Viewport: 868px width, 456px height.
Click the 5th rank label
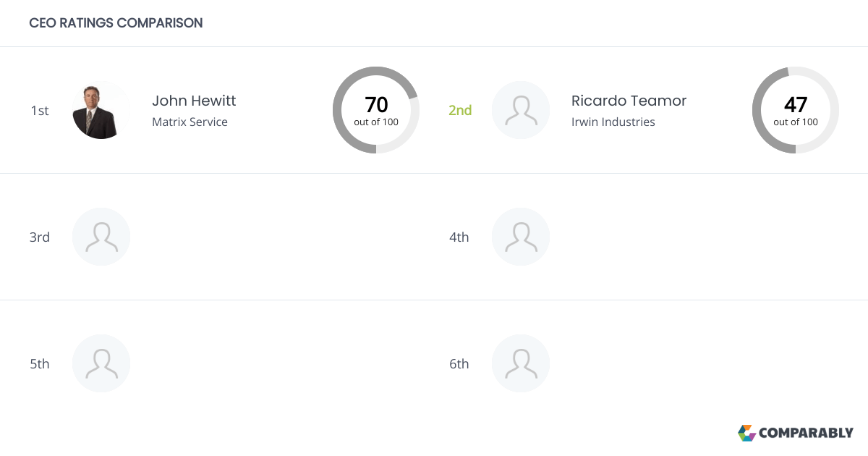click(x=40, y=364)
